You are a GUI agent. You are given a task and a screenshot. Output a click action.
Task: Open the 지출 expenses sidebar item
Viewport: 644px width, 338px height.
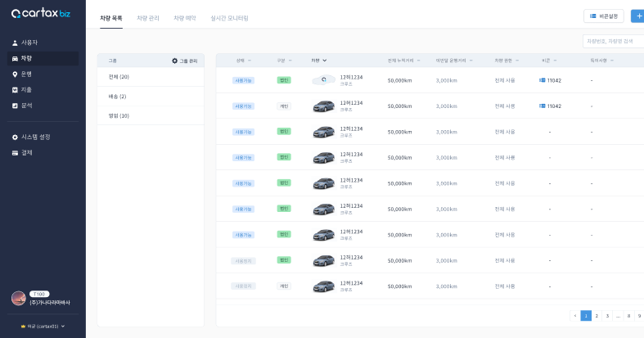(43, 90)
